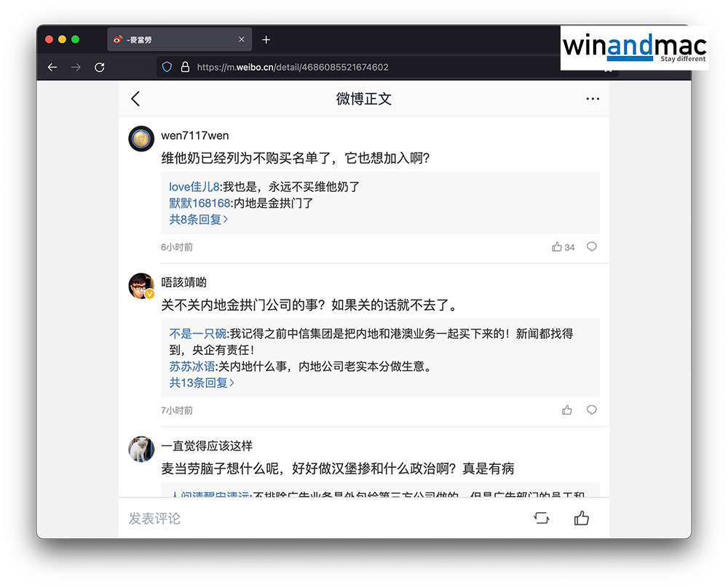Like wen7117wen's comment with 34 likes
Image resolution: width=728 pixels, height=587 pixels.
pos(558,247)
